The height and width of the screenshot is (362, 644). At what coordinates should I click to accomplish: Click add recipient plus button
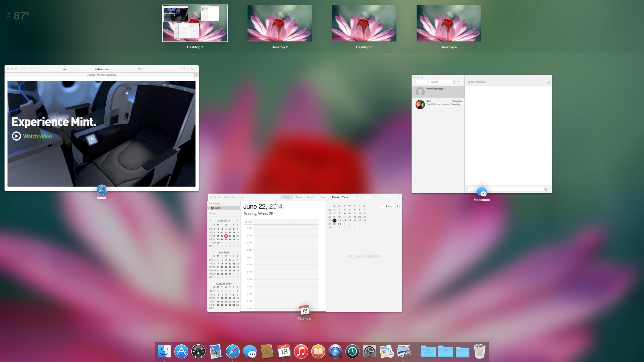[x=548, y=82]
